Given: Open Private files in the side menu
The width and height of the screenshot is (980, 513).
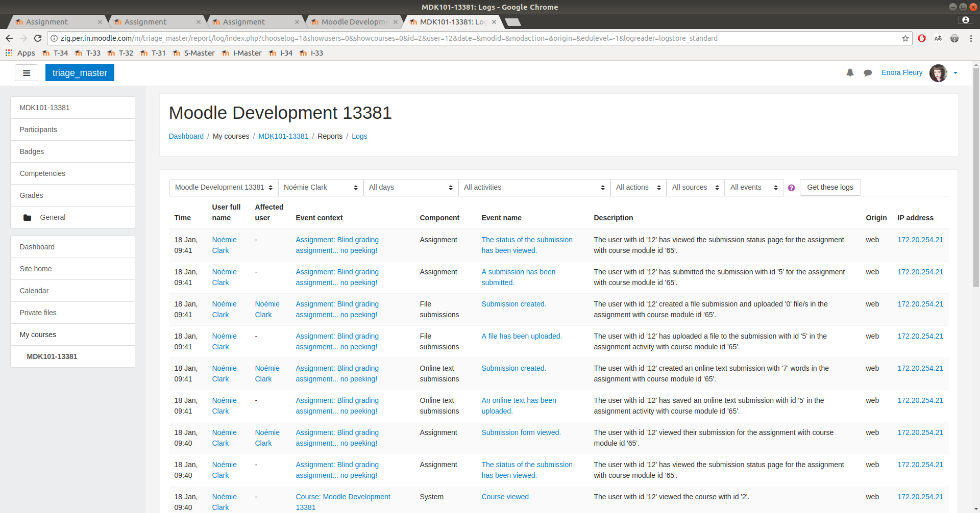Looking at the screenshot, I should point(72,313).
